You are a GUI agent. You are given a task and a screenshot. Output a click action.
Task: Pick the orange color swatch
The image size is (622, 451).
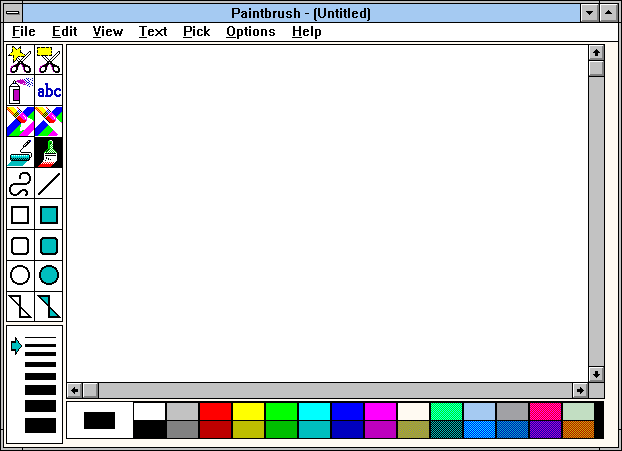tap(578, 430)
